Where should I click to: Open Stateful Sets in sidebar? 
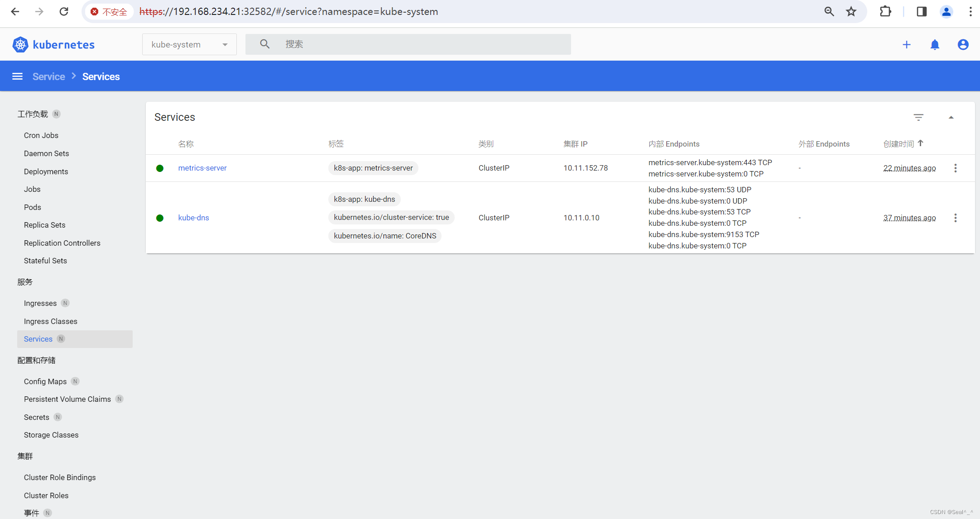(45, 261)
